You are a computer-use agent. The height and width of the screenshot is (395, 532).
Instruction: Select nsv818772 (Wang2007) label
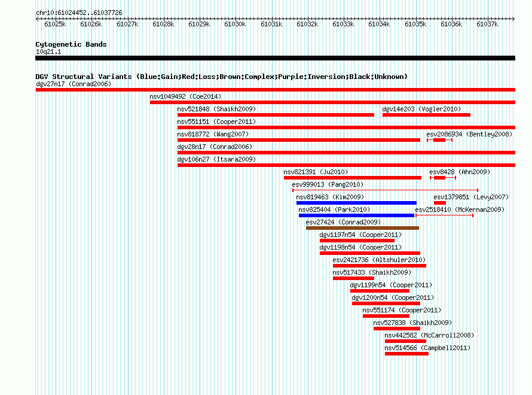pos(213,134)
